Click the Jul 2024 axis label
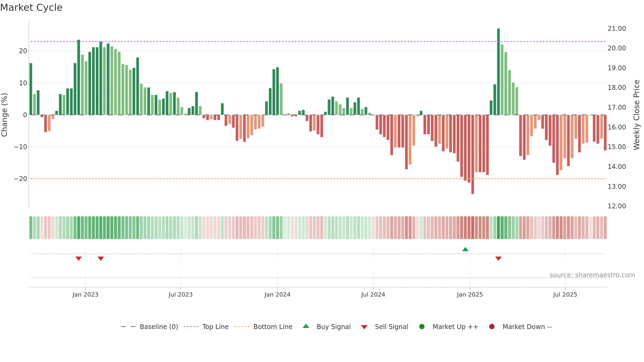The height and width of the screenshot is (362, 644). coord(373,295)
